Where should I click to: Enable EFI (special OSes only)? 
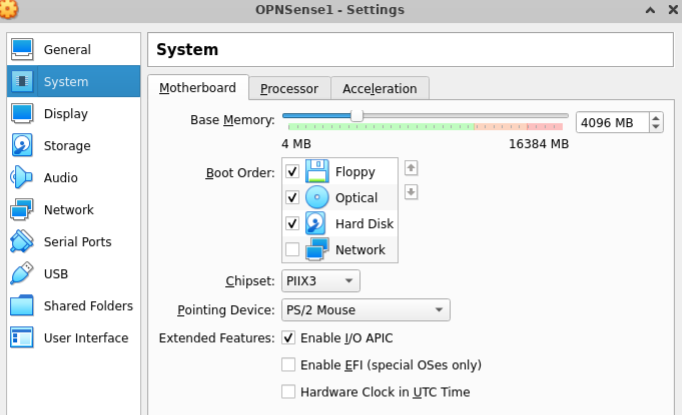point(288,365)
